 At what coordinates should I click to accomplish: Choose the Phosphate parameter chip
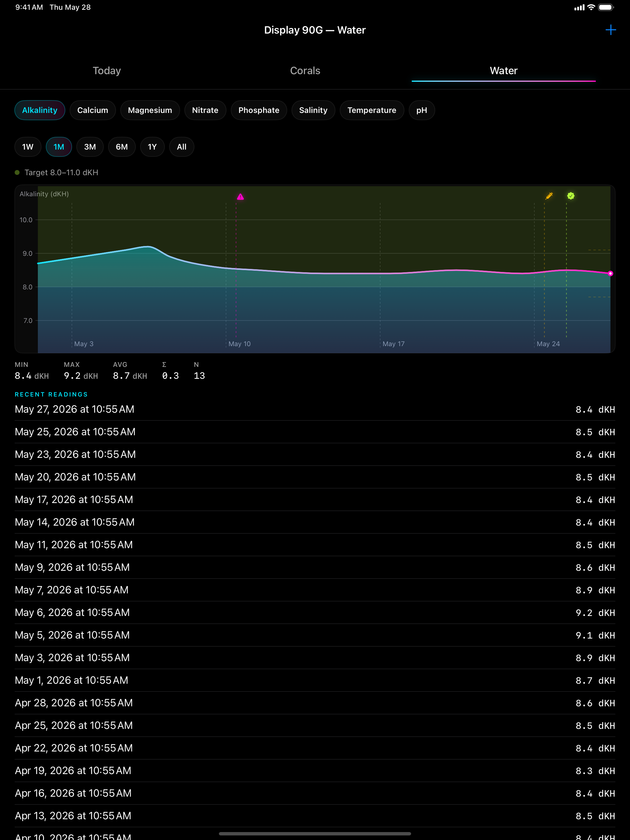259,110
